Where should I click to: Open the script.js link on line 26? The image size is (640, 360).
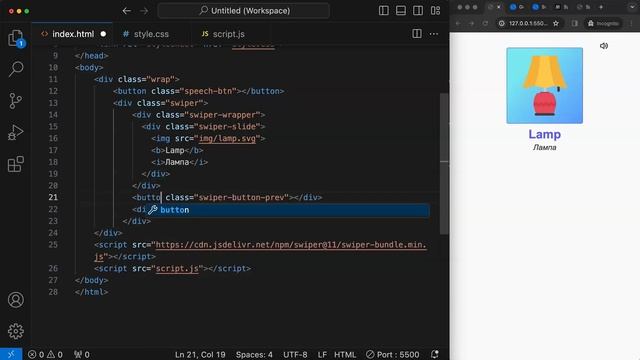click(x=177, y=269)
